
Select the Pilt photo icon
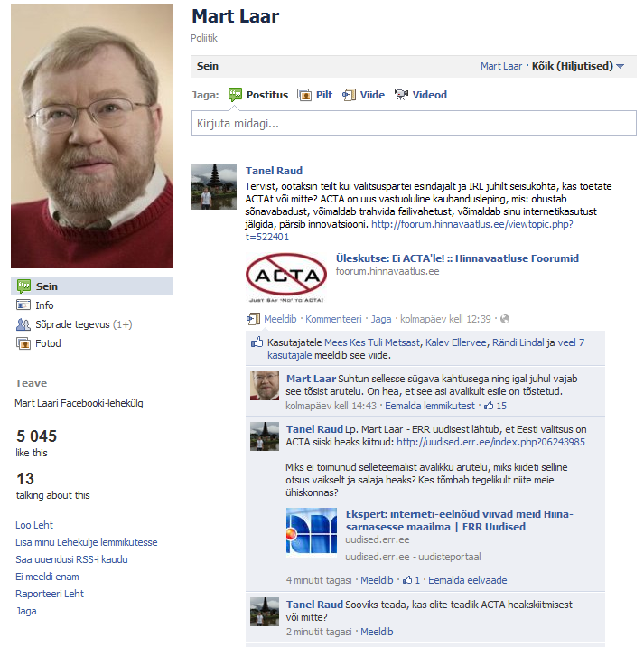tap(304, 95)
